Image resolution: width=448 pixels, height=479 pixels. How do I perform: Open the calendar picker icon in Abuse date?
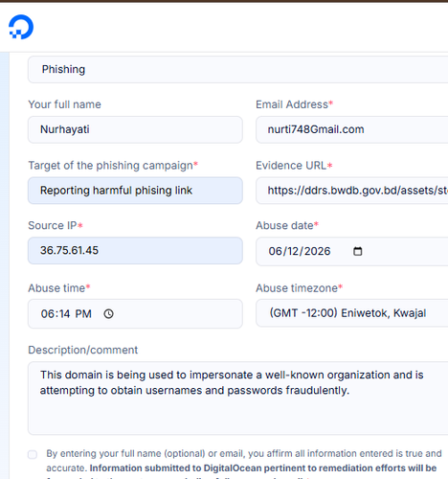pyautogui.click(x=358, y=251)
